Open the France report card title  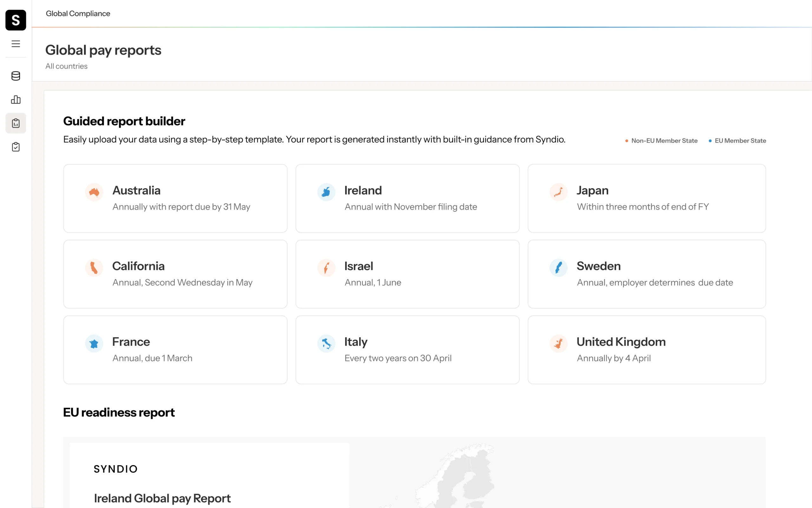tap(131, 342)
